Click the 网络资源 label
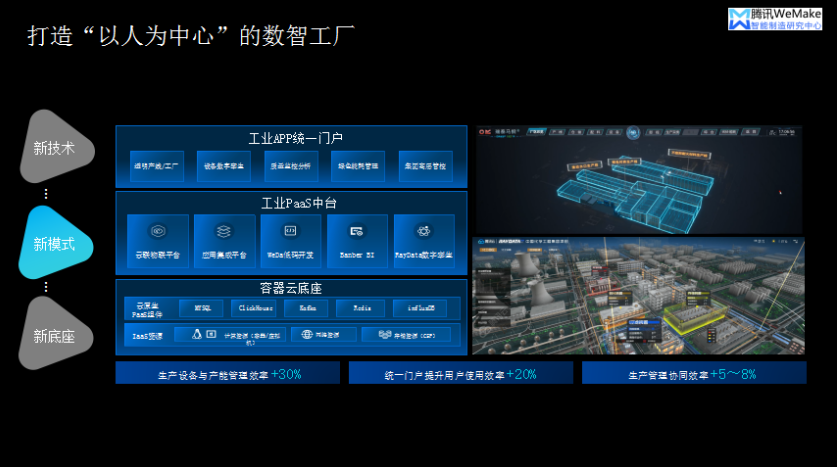The image size is (837, 467). [x=327, y=335]
